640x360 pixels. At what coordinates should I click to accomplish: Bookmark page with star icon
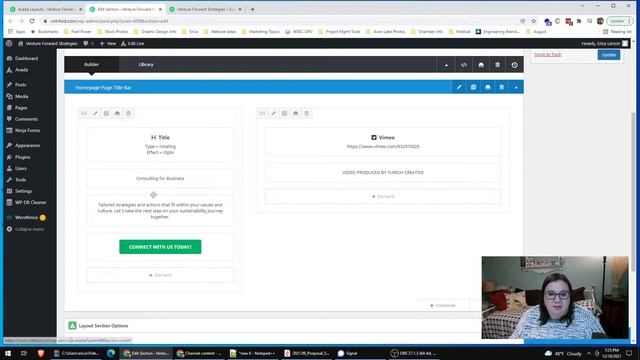tap(533, 21)
